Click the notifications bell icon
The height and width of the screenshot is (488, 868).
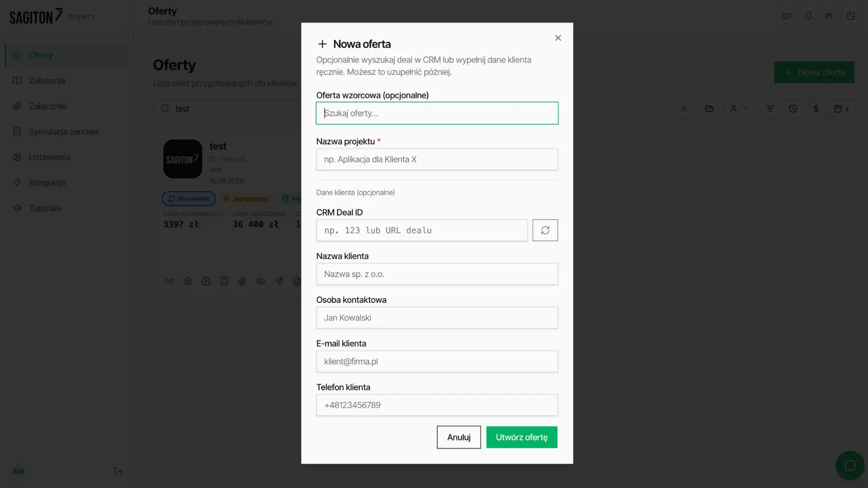(808, 16)
